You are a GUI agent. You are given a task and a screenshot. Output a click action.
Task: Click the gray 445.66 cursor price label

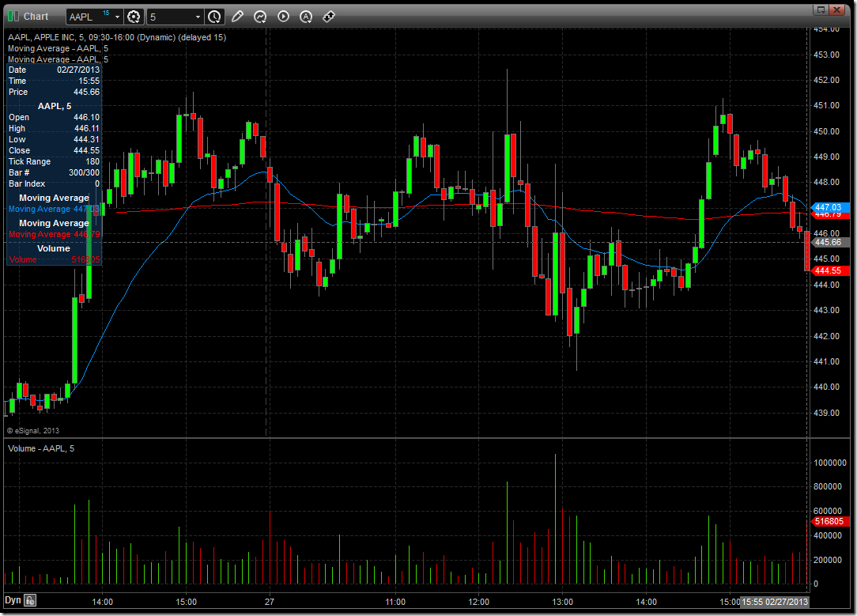[x=829, y=242]
